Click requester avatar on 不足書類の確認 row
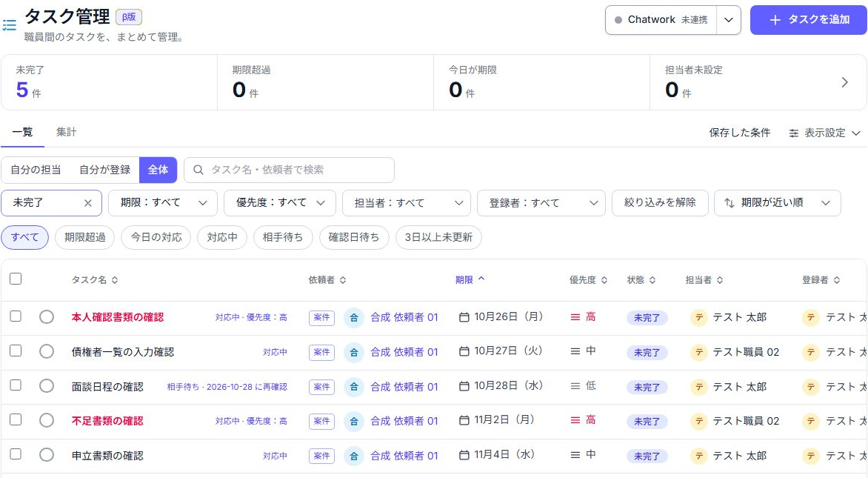Image resolution: width=868 pixels, height=478 pixels. [354, 422]
